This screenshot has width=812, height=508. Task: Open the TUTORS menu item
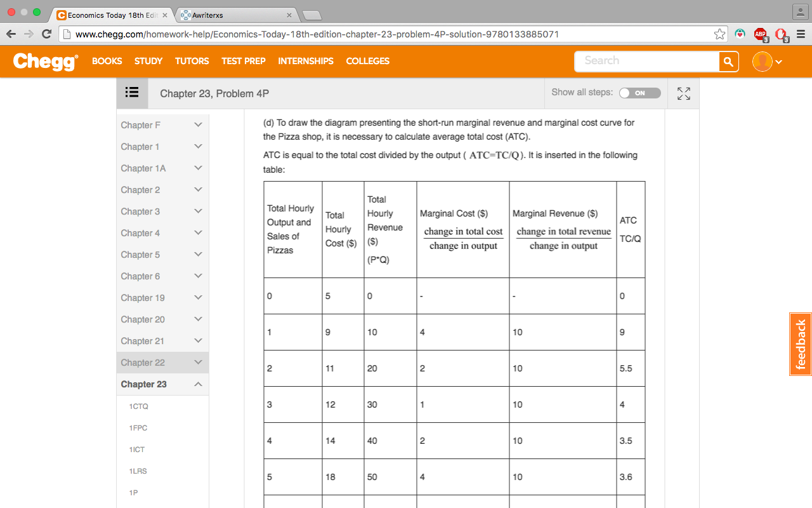tap(192, 61)
